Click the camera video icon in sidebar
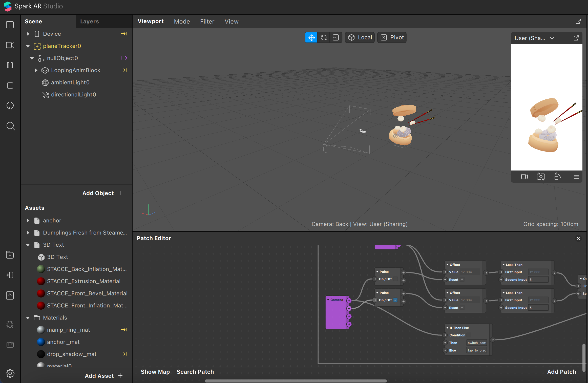588x383 pixels. click(10, 45)
